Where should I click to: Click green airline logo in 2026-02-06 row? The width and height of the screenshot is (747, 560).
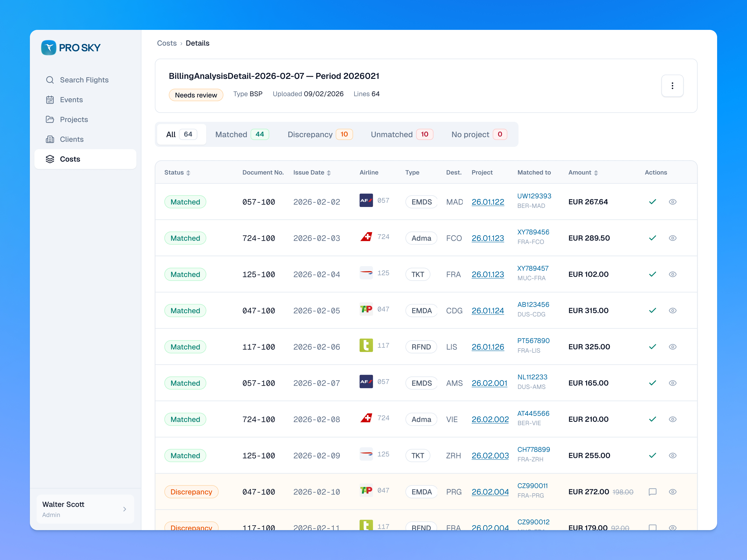tap(366, 345)
